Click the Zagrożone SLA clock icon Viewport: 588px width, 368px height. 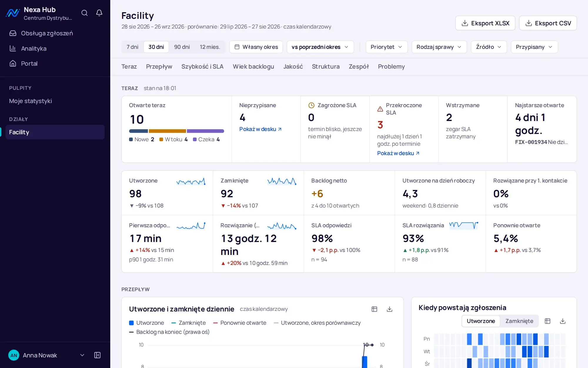click(x=311, y=105)
